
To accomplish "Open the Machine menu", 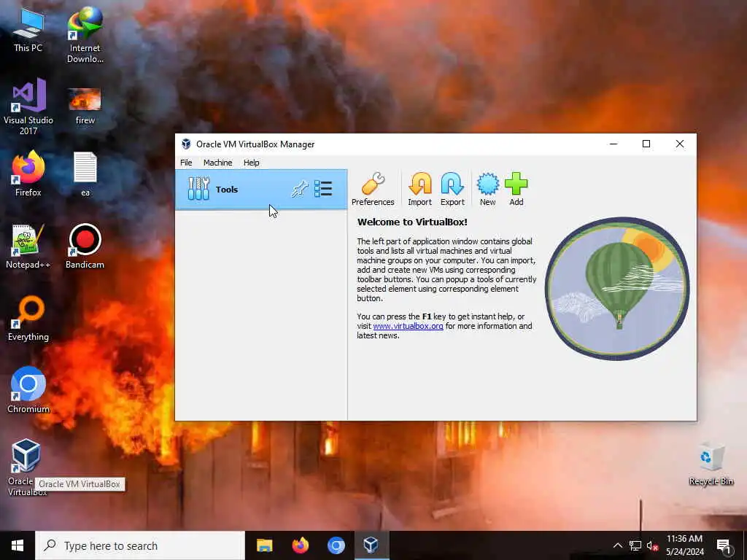I will click(217, 163).
